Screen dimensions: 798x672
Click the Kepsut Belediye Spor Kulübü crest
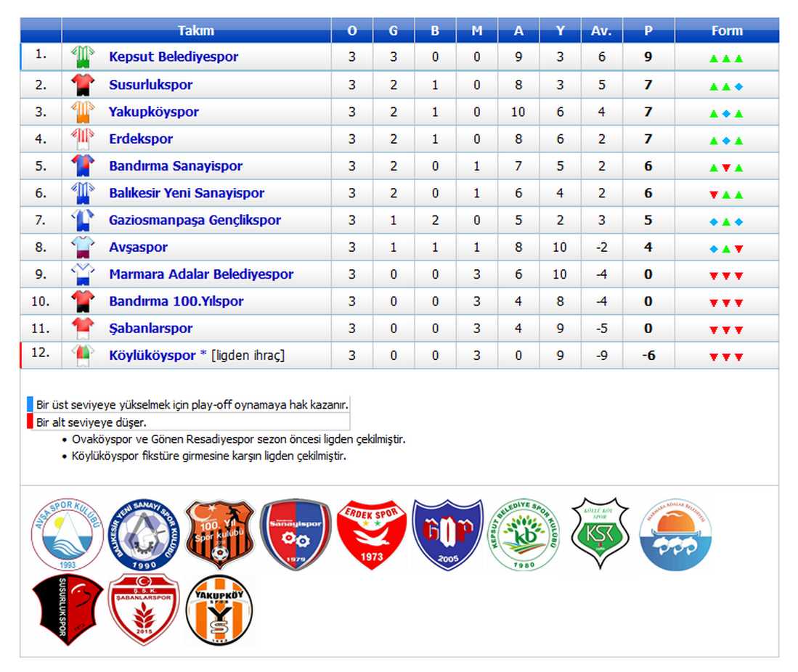(x=523, y=535)
